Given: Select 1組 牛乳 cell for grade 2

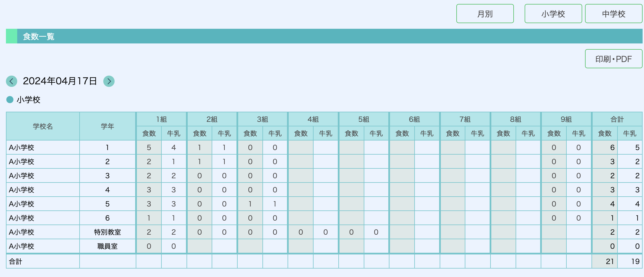Looking at the screenshot, I should click(x=174, y=162).
